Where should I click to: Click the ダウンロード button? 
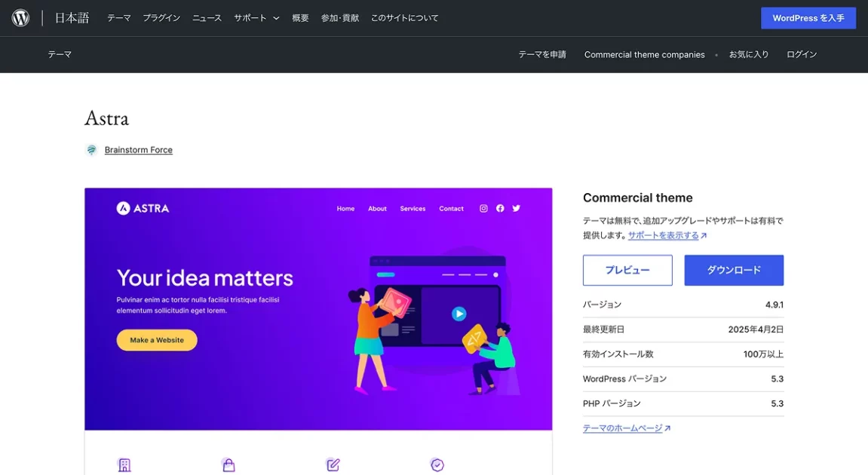pyautogui.click(x=734, y=270)
